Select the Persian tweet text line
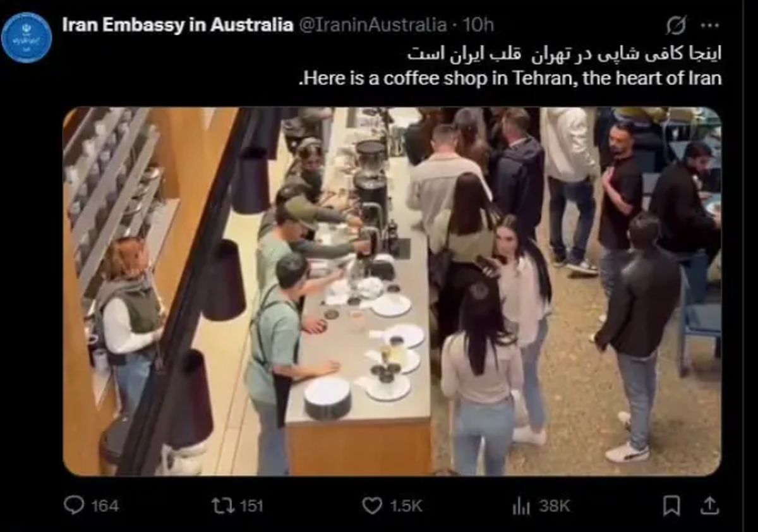This screenshot has height=532, width=758. [563, 54]
